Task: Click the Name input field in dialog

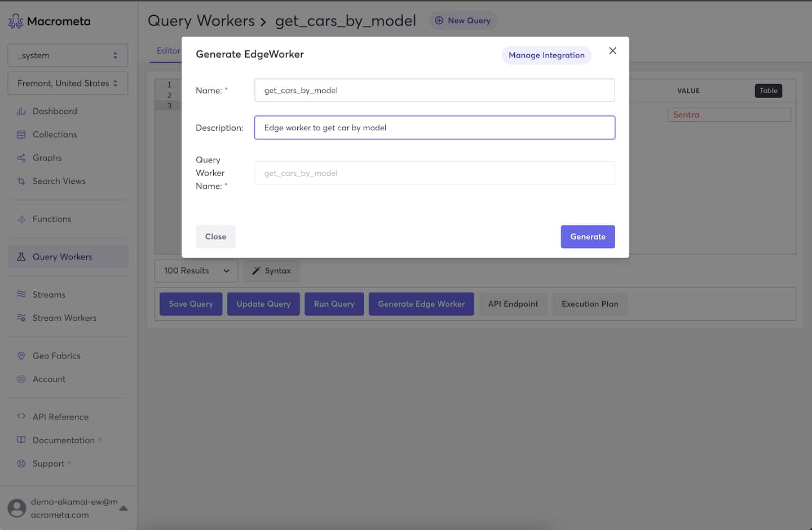Action: (434, 91)
